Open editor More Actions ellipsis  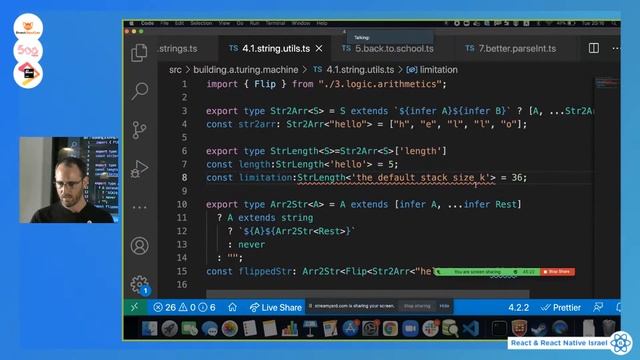click(616, 49)
